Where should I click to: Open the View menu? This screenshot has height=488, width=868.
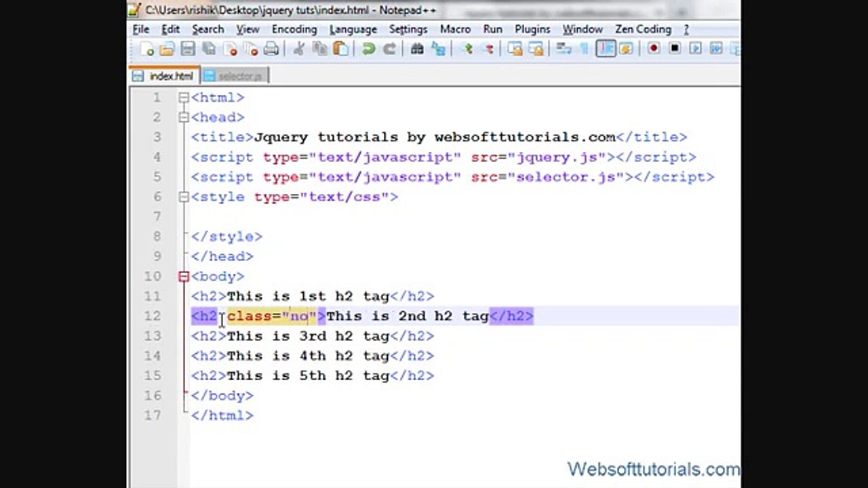pyautogui.click(x=248, y=29)
